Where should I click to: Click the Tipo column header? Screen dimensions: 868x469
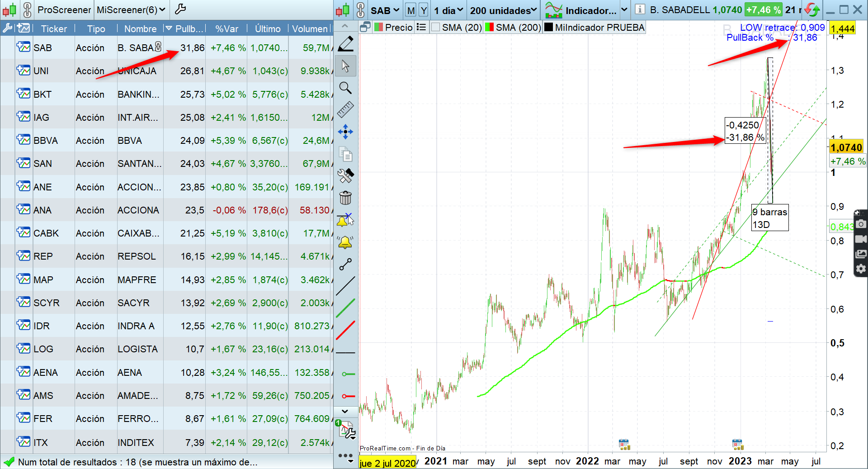[x=96, y=29]
